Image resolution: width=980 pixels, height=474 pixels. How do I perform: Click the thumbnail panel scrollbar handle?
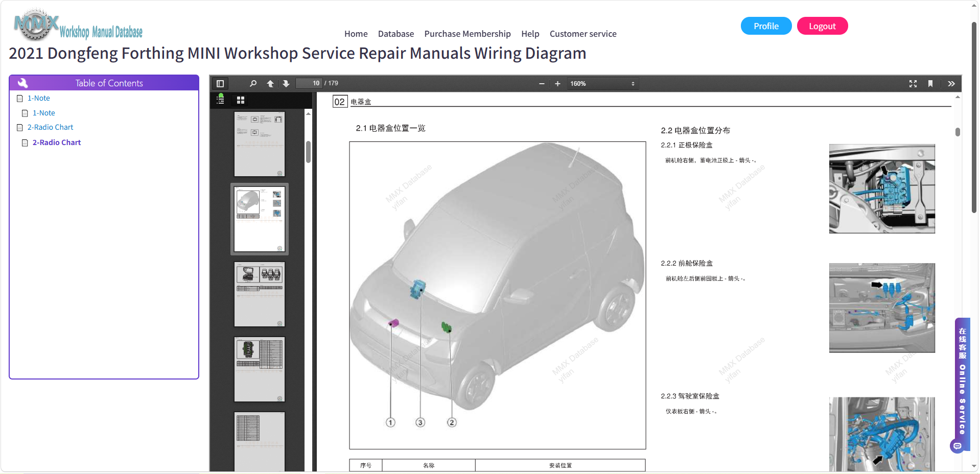(308, 152)
